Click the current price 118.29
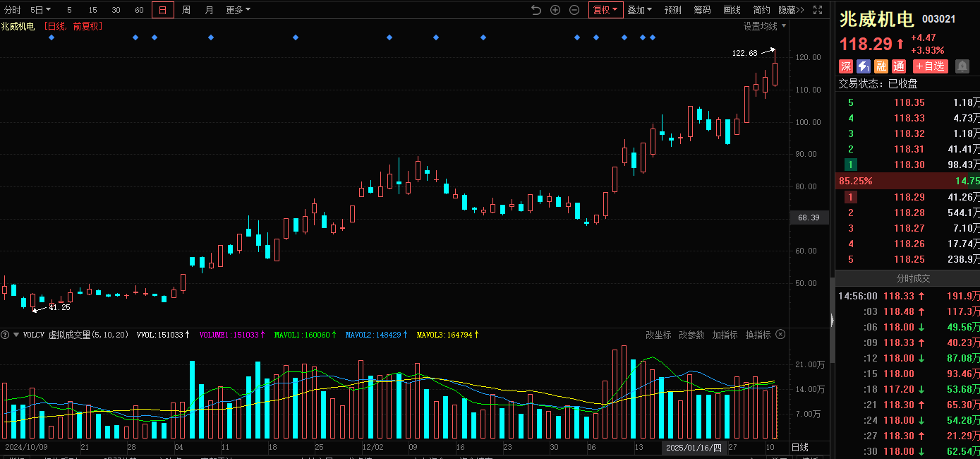 tap(866, 44)
